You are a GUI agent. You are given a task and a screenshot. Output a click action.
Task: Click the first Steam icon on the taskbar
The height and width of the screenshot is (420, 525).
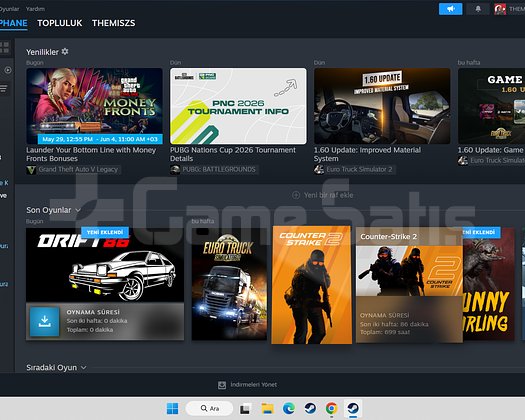(310, 409)
